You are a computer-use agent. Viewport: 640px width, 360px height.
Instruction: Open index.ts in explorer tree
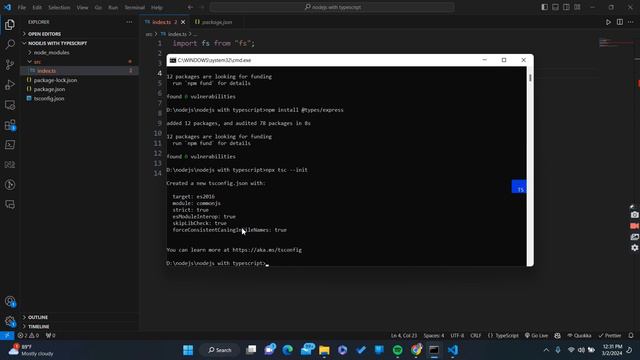[80, 71]
